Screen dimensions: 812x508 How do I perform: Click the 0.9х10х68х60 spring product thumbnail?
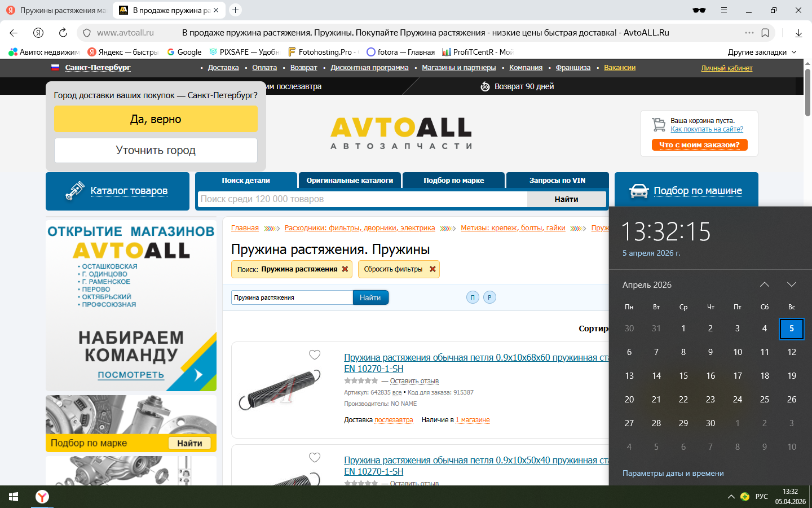pos(280,389)
